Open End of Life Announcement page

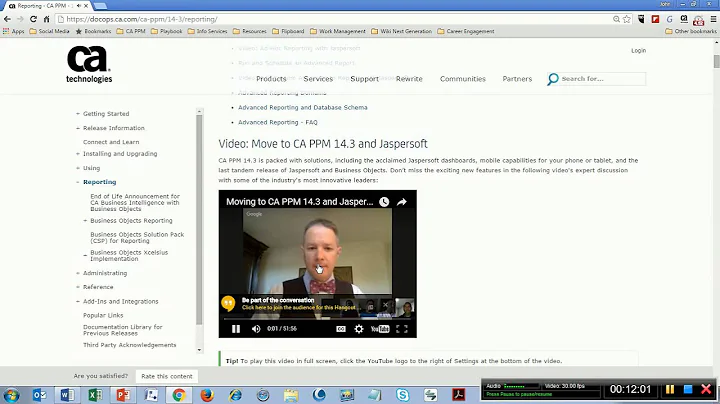coord(135,202)
